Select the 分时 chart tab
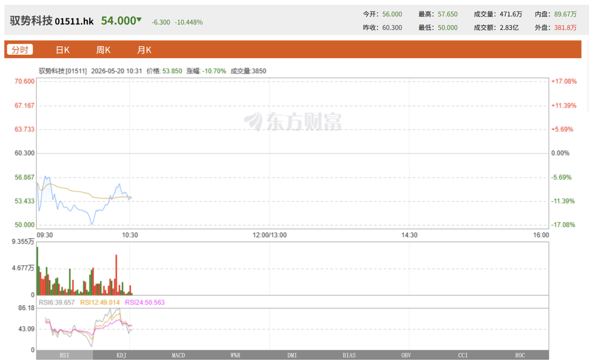This screenshot has height=364, width=589. pyautogui.click(x=20, y=50)
